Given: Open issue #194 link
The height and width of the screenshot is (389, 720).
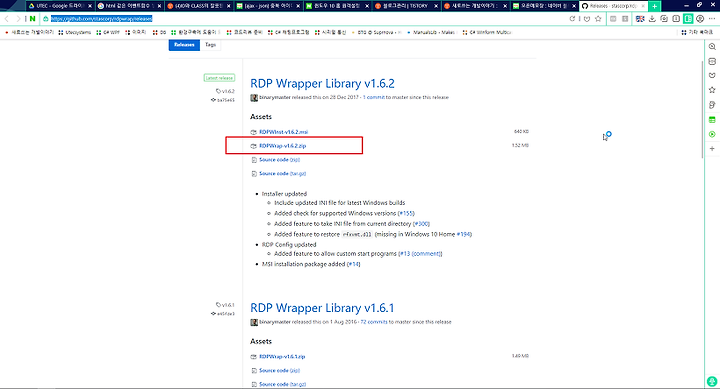Looking at the screenshot, I should tap(464, 234).
